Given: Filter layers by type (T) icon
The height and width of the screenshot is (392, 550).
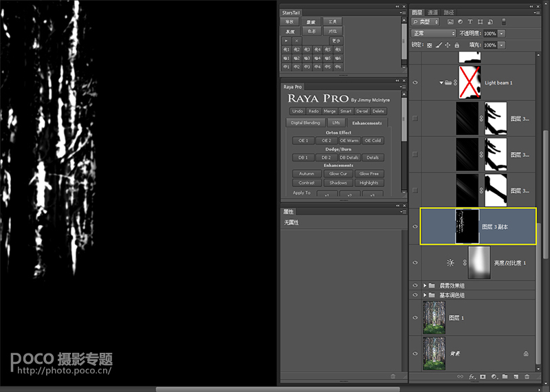Looking at the screenshot, I should [x=470, y=22].
